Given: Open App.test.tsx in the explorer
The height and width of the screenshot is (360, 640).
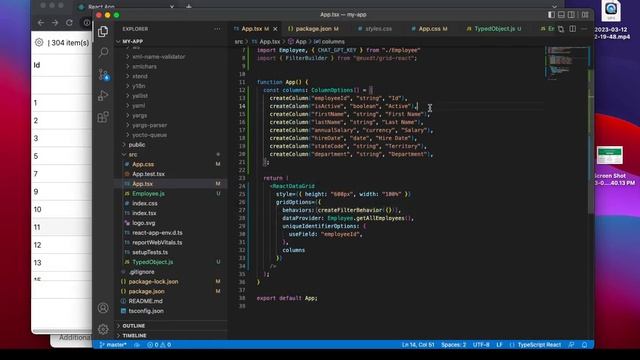Looking at the screenshot, I should point(148,174).
